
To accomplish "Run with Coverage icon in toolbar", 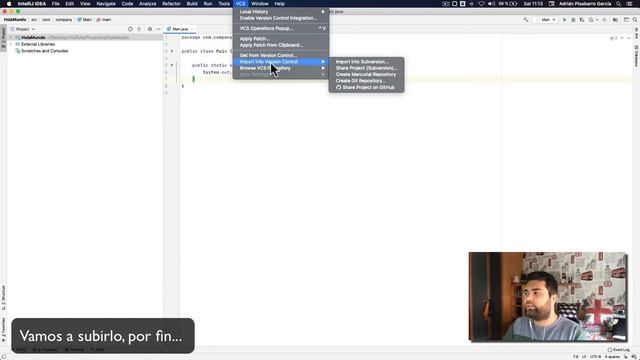I will tap(582, 20).
